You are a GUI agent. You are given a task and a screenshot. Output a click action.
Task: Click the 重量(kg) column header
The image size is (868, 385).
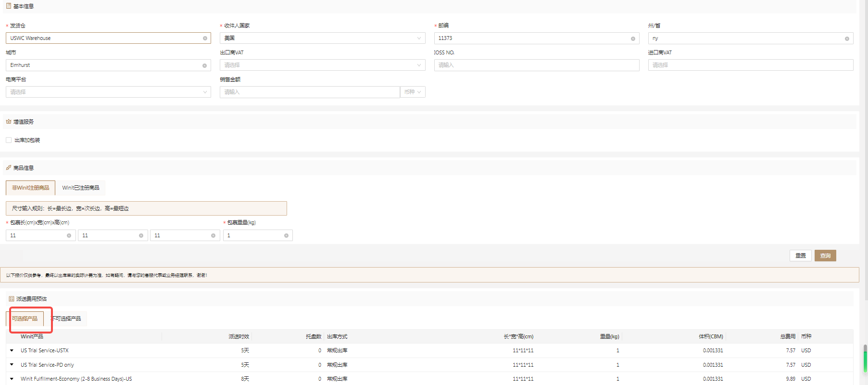[609, 336]
